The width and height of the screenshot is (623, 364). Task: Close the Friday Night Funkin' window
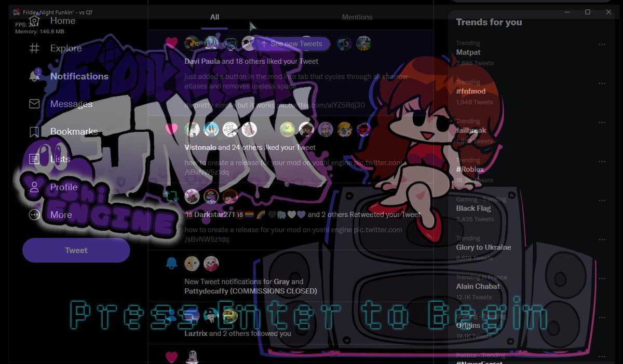[608, 12]
